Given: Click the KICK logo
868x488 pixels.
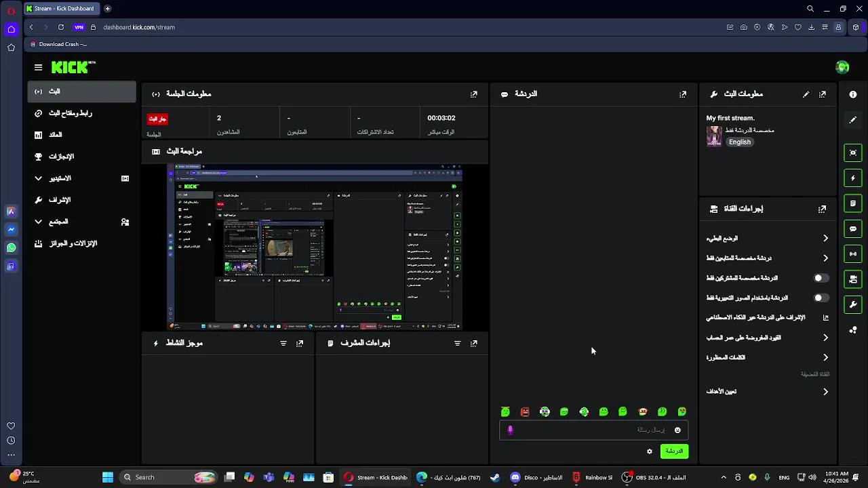Looking at the screenshot, I should pos(73,67).
